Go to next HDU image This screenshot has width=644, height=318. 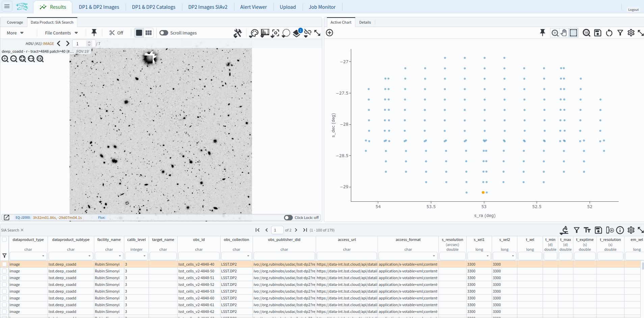[68, 44]
